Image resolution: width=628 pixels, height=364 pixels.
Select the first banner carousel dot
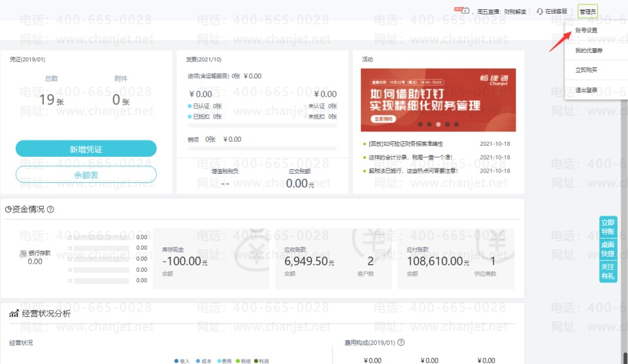pyautogui.click(x=420, y=125)
